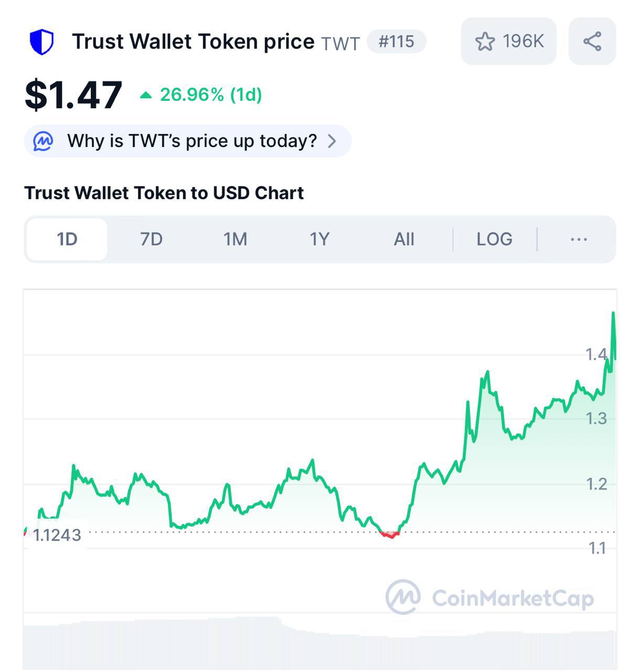Select the 1D timeframe tab
The width and height of the screenshot is (640, 672).
click(67, 239)
